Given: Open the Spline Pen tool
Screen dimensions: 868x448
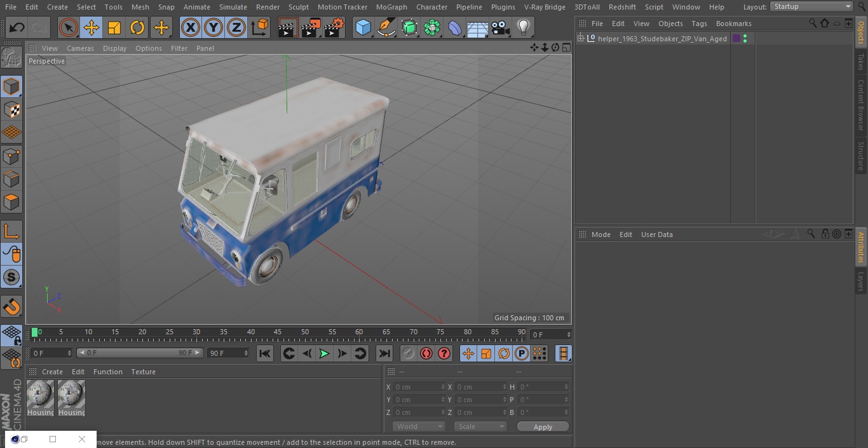Looking at the screenshot, I should click(386, 27).
